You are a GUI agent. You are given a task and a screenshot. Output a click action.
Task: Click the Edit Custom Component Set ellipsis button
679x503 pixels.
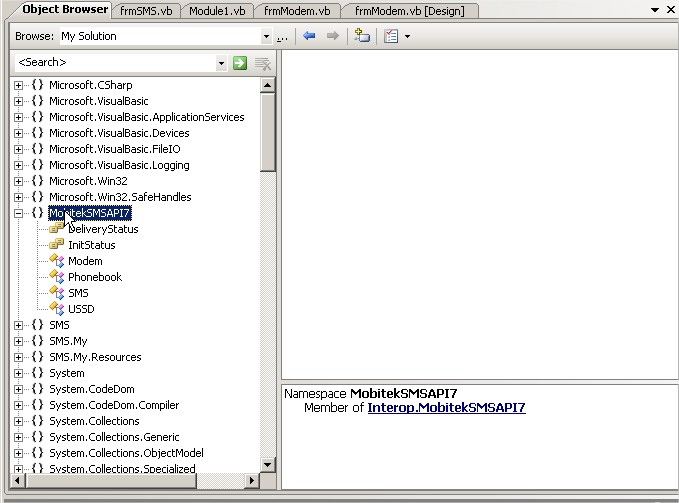[x=283, y=37]
